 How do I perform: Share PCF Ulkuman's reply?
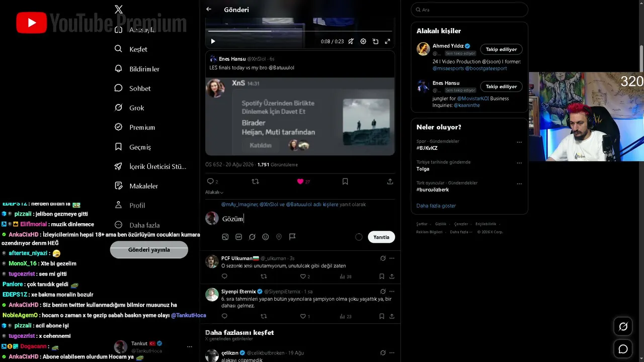pos(391,277)
